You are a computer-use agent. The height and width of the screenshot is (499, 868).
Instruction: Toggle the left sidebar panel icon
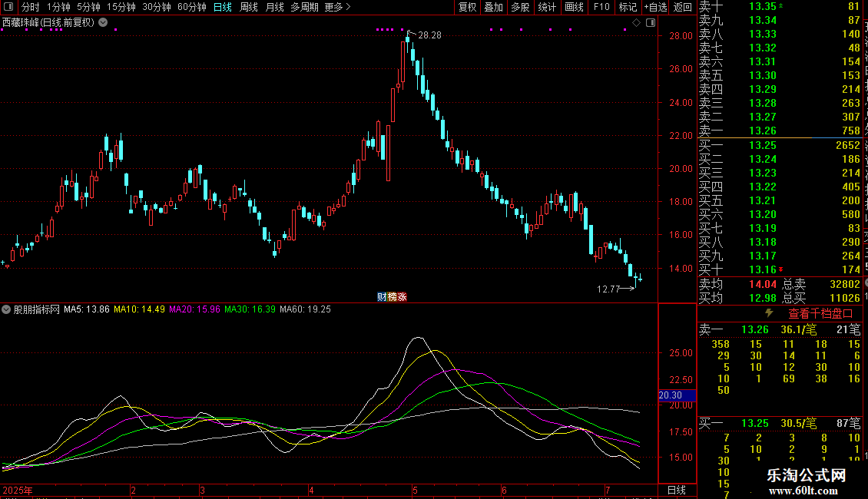8,7
